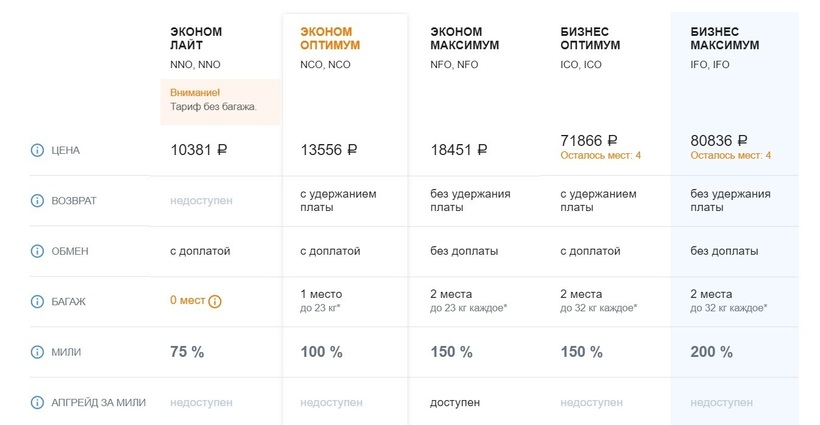The height and width of the screenshot is (425, 820).
Task: Select the БИЗНЕС МАКСИМУМ fare header
Action: tap(725, 39)
